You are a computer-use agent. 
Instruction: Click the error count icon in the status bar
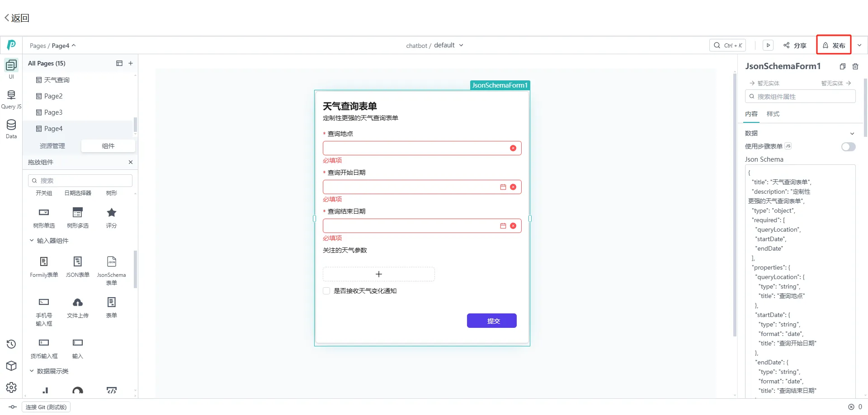[x=851, y=407]
